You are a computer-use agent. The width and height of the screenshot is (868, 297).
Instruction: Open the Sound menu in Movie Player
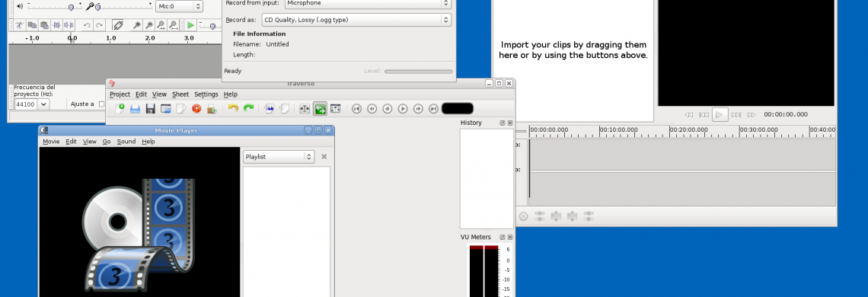click(126, 142)
